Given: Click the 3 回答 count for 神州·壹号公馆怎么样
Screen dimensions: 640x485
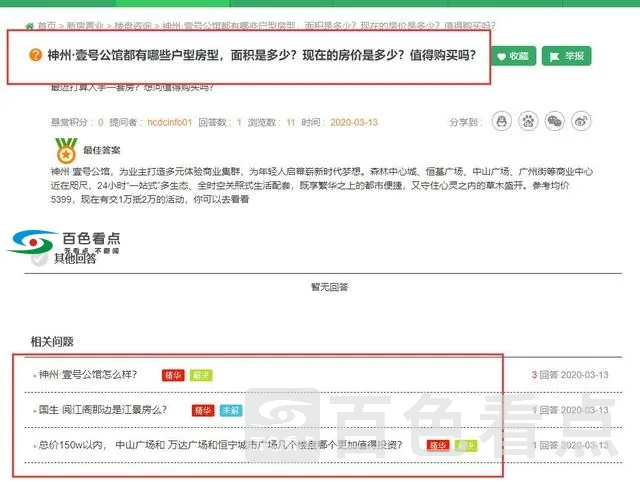Looking at the screenshot, I should 545,375.
